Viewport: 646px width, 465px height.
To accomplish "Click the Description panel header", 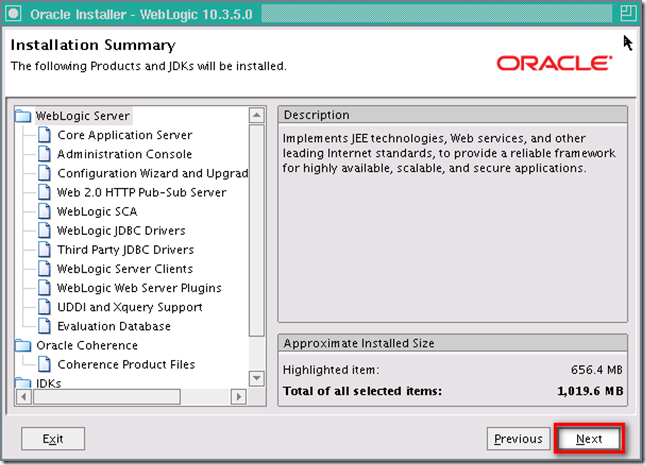I will (453, 115).
